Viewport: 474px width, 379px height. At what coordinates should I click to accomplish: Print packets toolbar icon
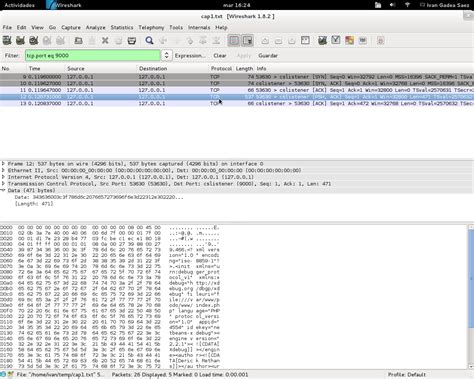pos(132,41)
